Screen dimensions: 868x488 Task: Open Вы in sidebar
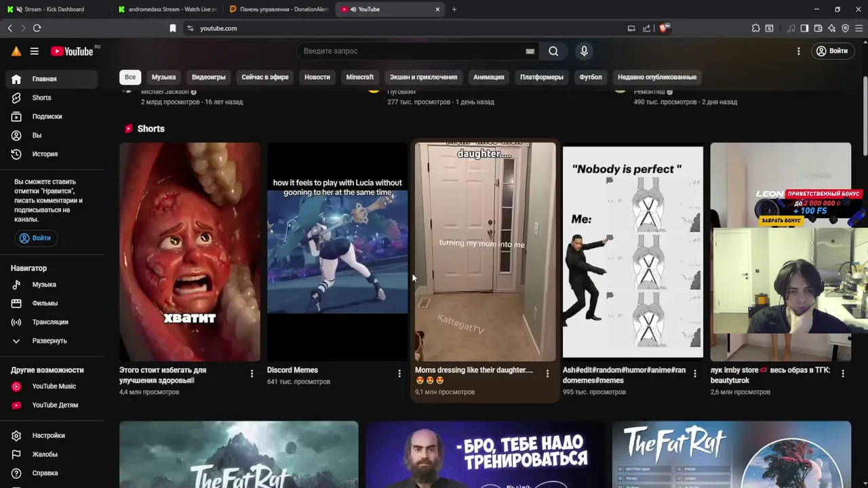pos(53,136)
